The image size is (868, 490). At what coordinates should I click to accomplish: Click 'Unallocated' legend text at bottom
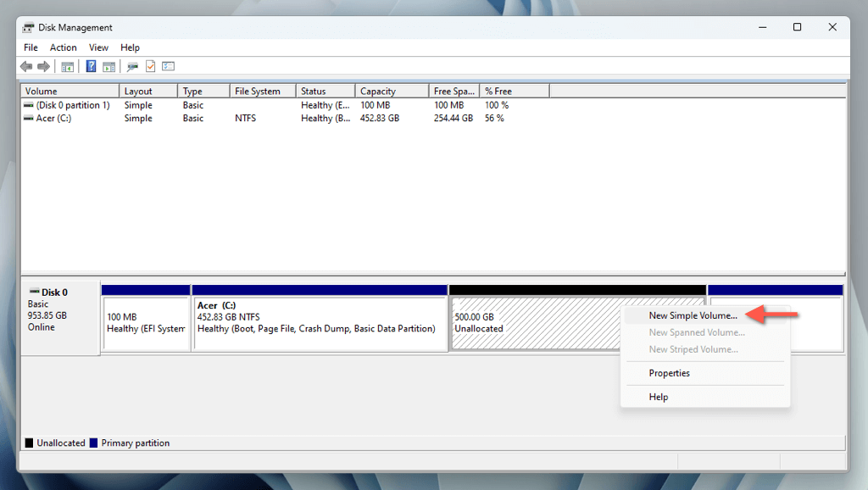61,443
